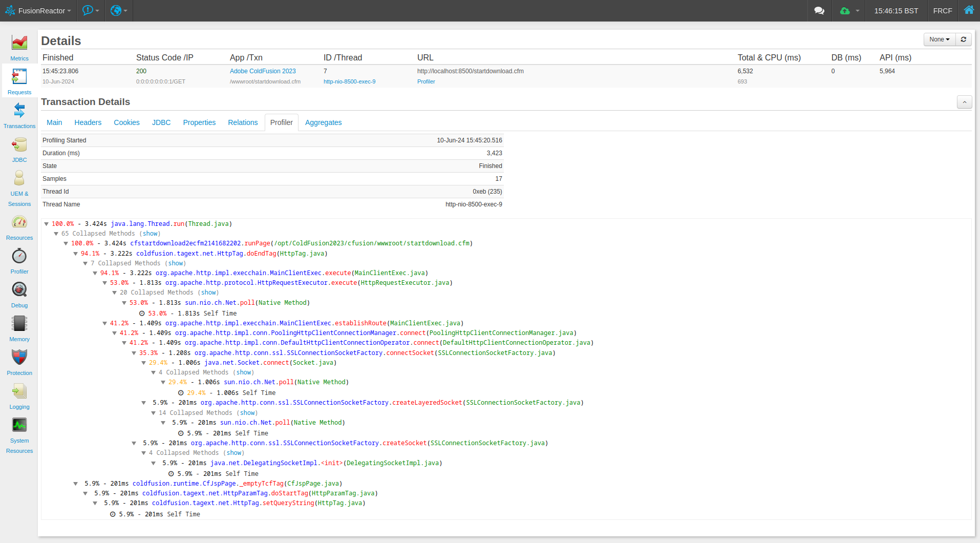Open the Debug sidebar section
Viewport: 980px width, 543px height.
19,295
